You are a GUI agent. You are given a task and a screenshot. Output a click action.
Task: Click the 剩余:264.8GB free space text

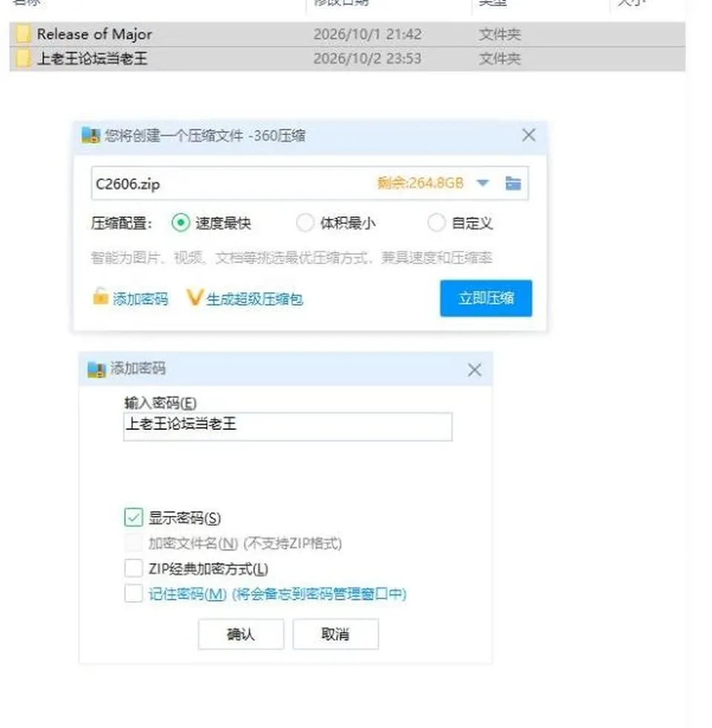[421, 183]
